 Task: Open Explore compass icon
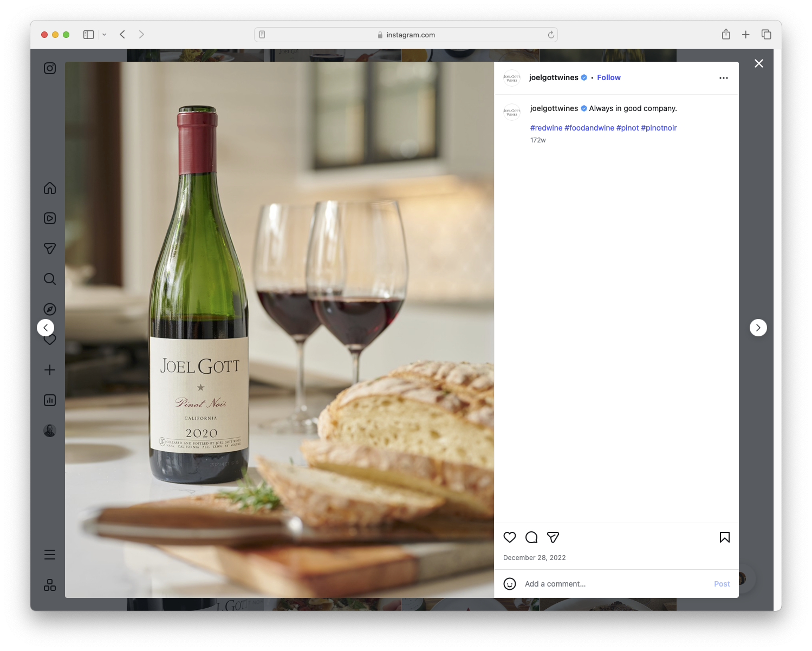50,309
